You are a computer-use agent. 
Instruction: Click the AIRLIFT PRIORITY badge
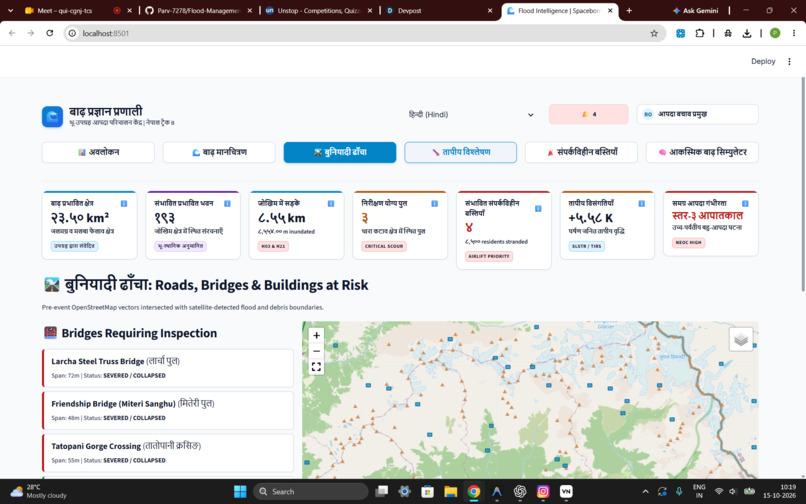(x=488, y=256)
